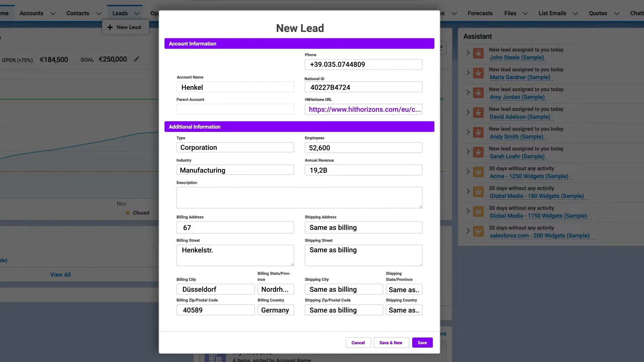Expand the Acme - 1250 Widgets assistant item

[468, 171]
